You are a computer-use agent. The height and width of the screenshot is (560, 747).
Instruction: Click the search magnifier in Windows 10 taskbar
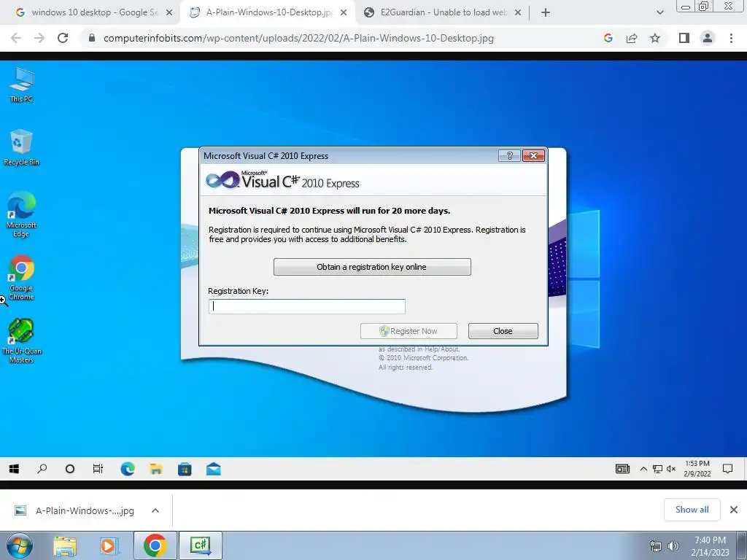pyautogui.click(x=42, y=469)
